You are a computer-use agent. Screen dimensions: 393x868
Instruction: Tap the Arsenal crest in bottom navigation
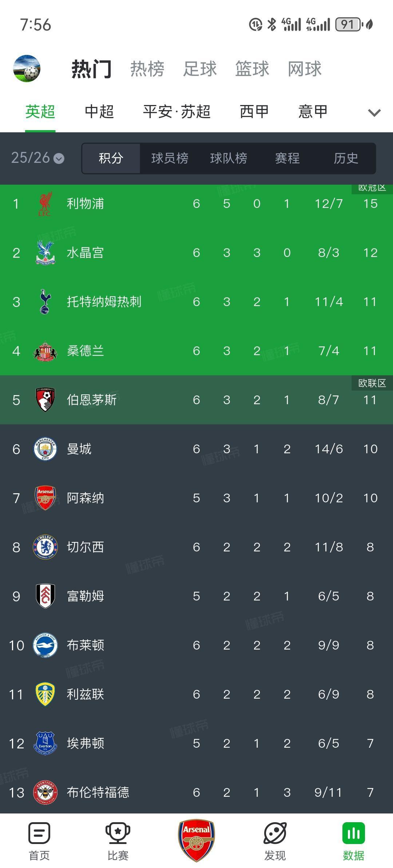(196, 840)
